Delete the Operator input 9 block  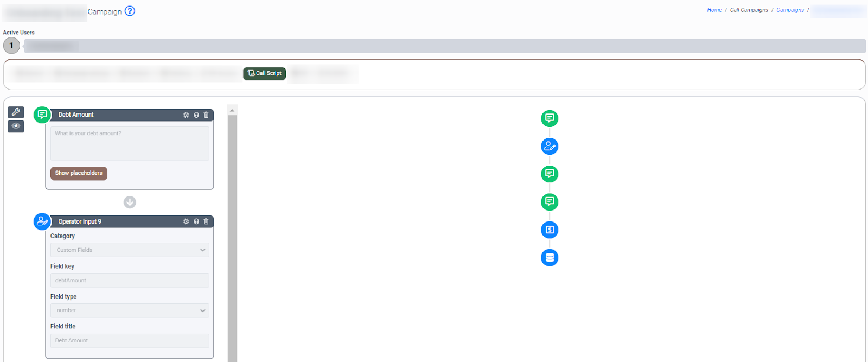coord(206,221)
